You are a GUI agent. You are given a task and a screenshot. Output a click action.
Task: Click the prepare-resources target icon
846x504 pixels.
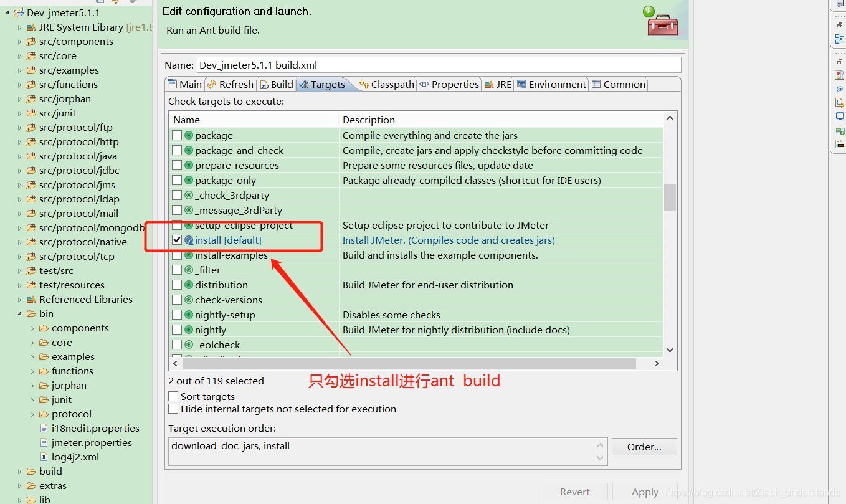(x=189, y=165)
